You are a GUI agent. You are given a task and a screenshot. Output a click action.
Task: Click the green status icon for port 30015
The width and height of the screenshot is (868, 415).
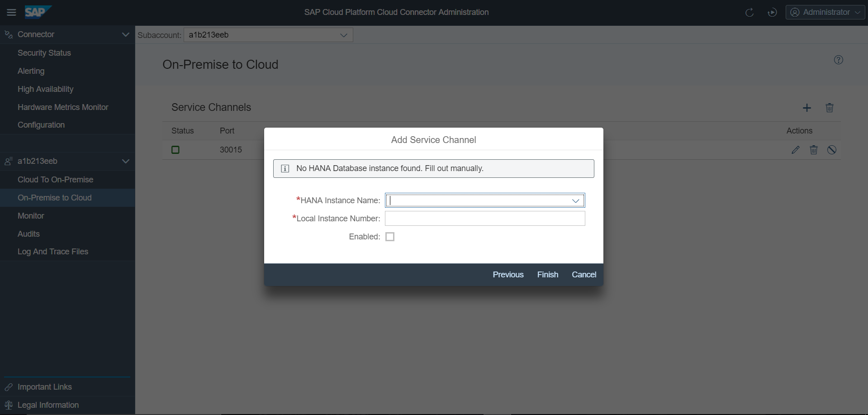click(175, 150)
